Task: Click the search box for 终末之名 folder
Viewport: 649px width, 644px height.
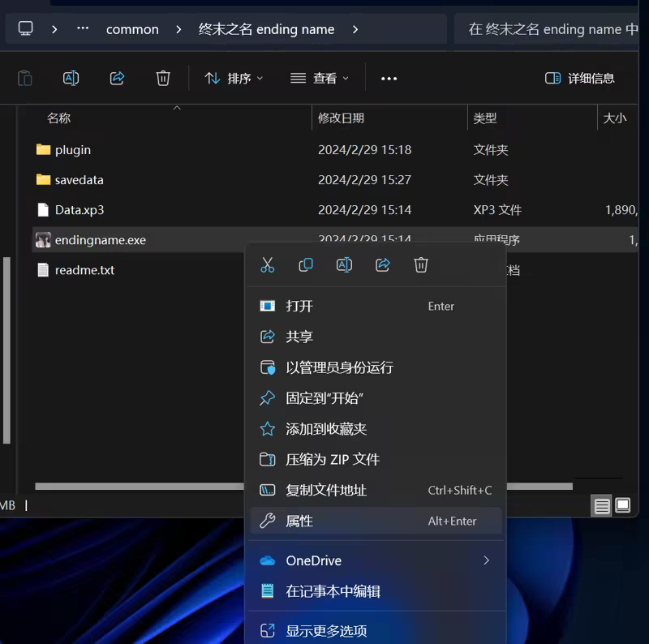Action: click(x=552, y=29)
